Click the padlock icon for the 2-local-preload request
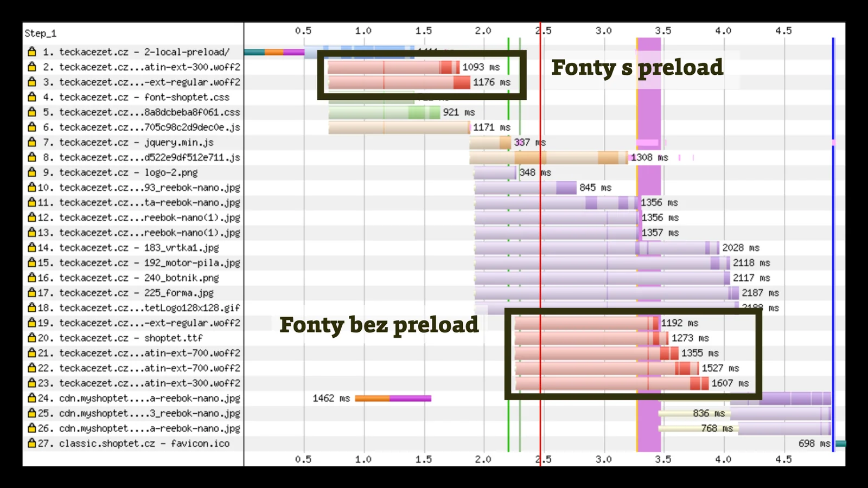Viewport: 868px width, 488px height. click(x=31, y=52)
